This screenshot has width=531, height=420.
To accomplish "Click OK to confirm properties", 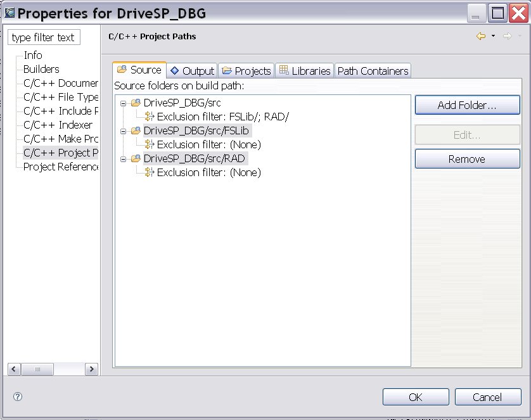I will (416, 397).
